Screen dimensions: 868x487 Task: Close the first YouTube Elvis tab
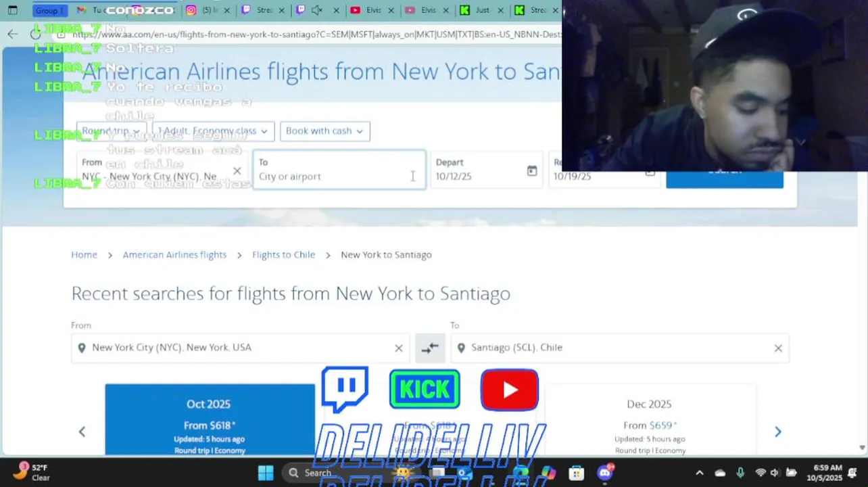(x=391, y=10)
